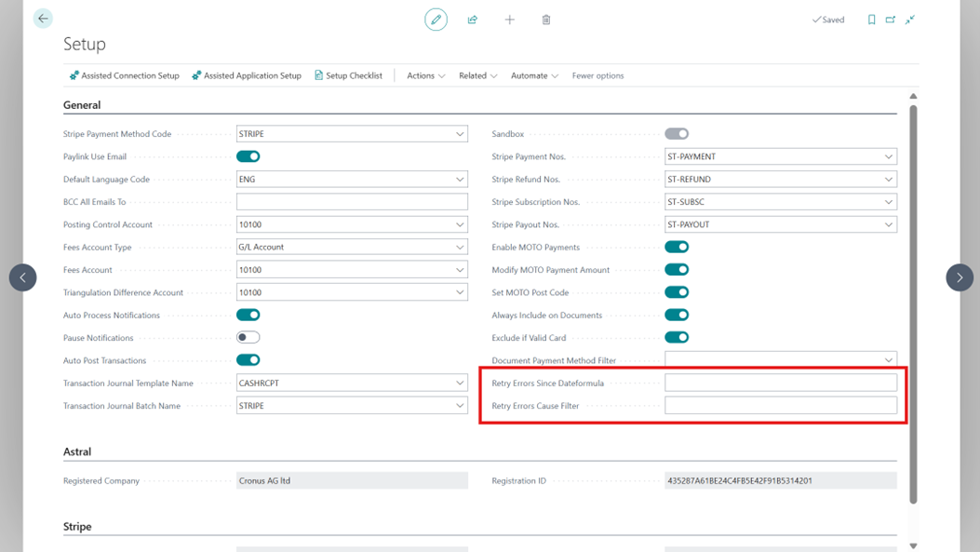Click the back arrow icon

(43, 19)
